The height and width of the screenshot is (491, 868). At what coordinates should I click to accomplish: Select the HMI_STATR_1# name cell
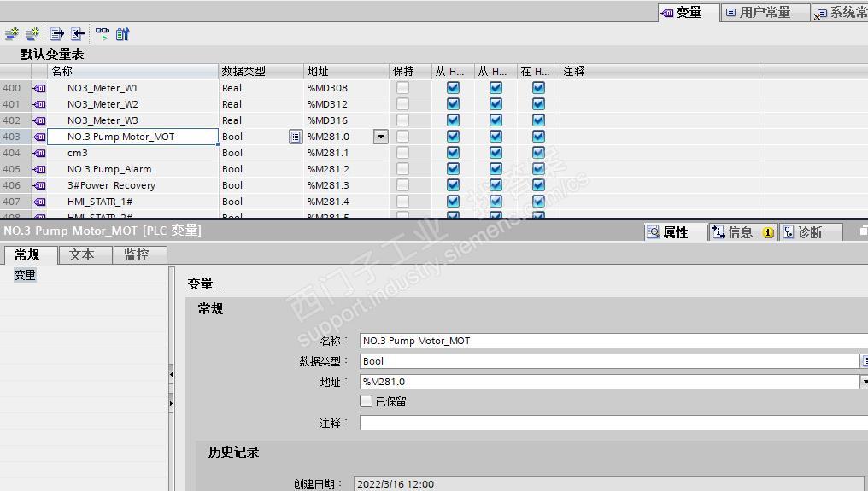(133, 202)
